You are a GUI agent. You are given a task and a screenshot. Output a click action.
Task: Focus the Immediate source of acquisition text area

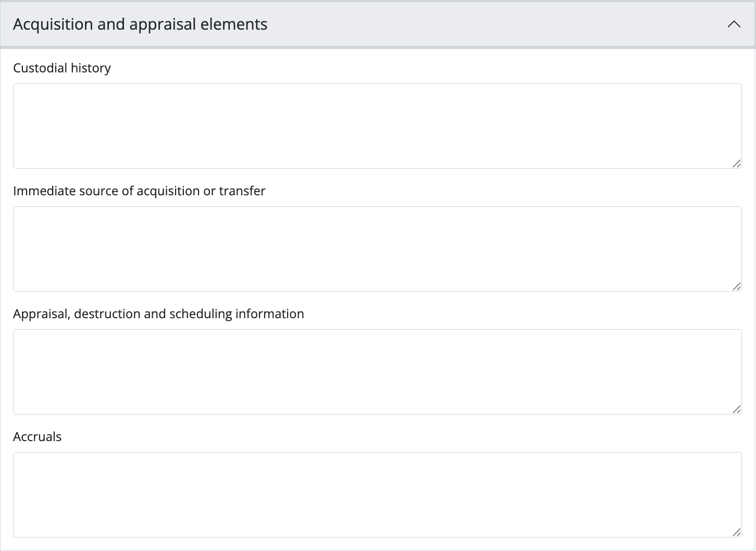pos(377,248)
